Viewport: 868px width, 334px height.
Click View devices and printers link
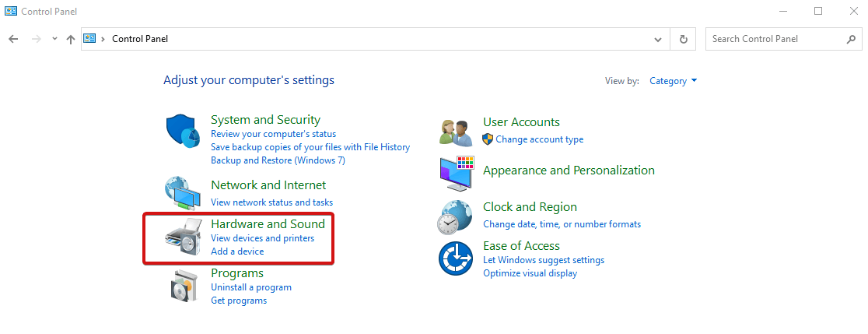262,238
